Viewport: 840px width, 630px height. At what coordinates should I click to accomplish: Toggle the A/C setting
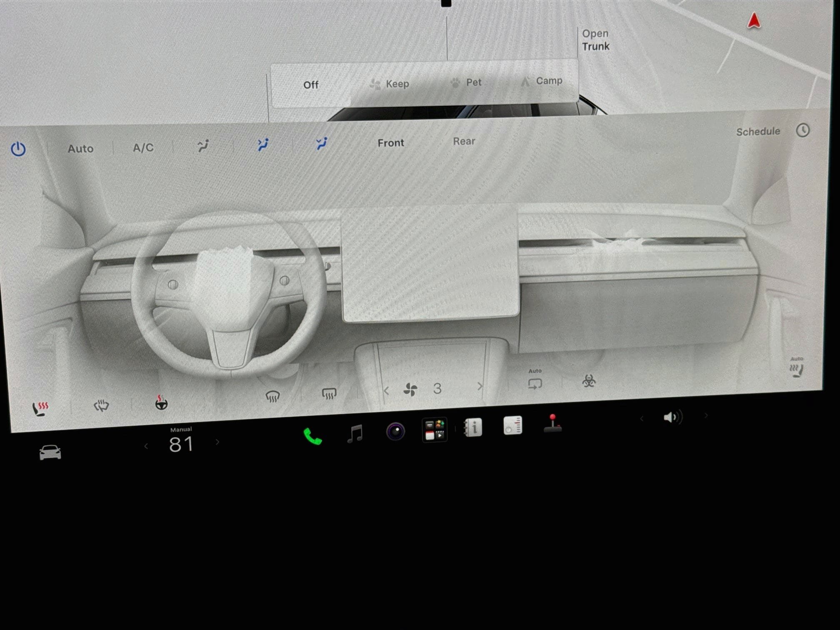click(143, 147)
